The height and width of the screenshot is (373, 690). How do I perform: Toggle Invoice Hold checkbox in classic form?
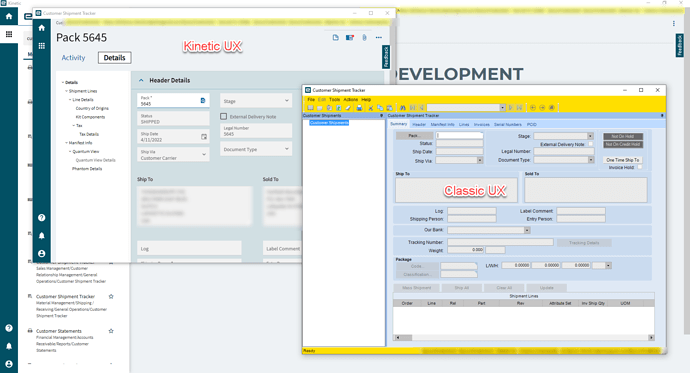click(x=639, y=167)
